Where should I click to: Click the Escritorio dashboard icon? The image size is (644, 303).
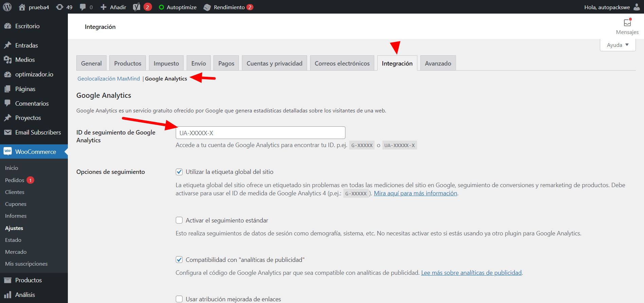point(7,26)
